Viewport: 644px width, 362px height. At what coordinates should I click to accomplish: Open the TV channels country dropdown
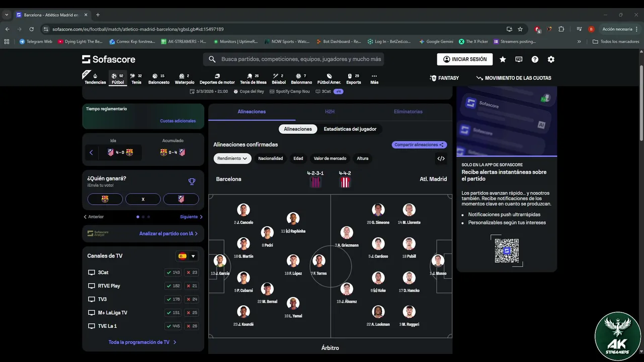pyautogui.click(x=187, y=256)
